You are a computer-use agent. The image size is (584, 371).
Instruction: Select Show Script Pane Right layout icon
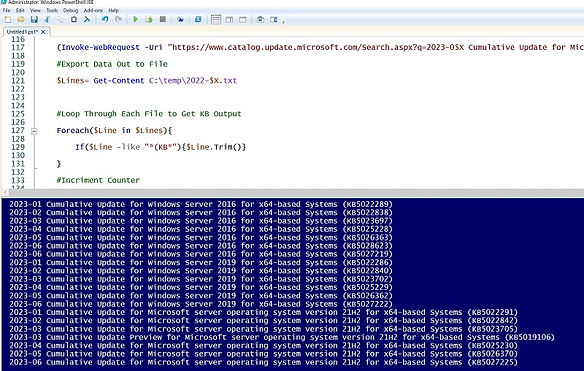tap(229, 19)
